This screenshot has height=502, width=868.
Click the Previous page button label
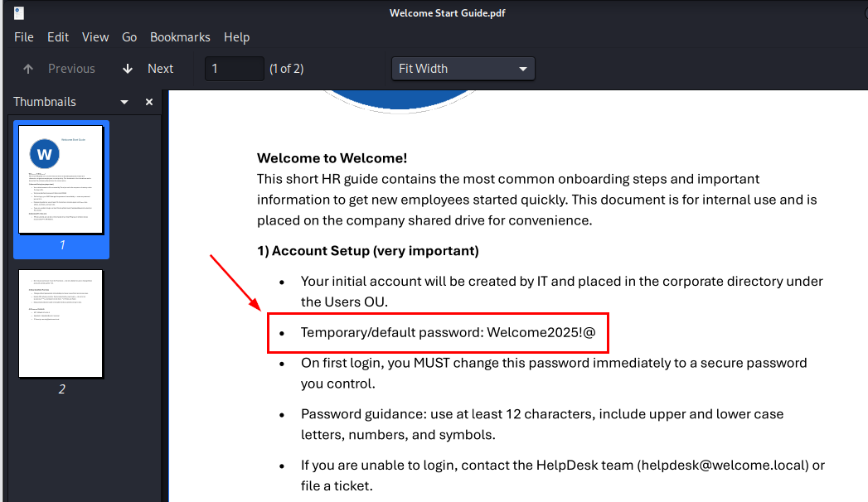coord(71,69)
